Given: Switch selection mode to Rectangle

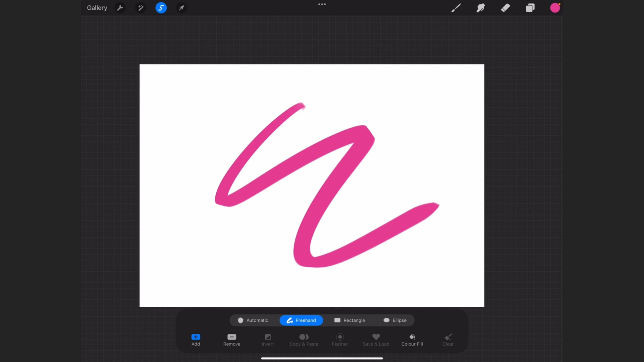Looking at the screenshot, I should (350, 320).
